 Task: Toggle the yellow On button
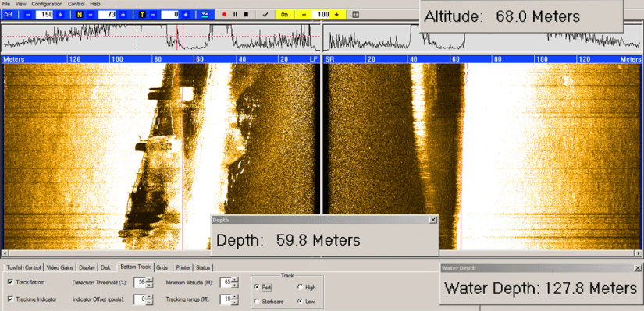(284, 14)
